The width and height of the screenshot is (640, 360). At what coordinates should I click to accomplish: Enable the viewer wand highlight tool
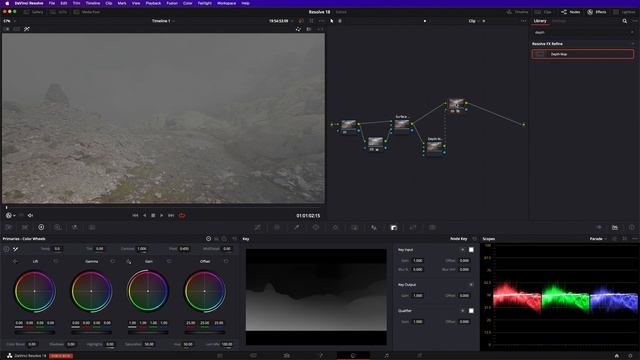27,29
